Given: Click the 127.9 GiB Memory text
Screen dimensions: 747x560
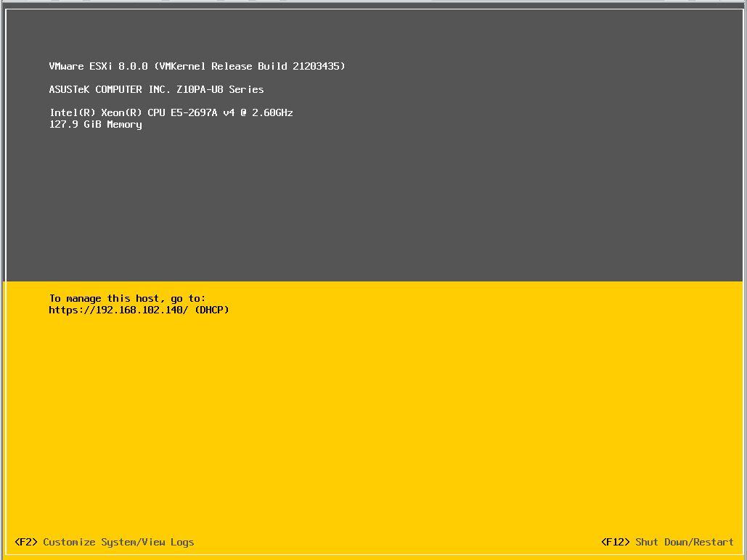Looking at the screenshot, I should [96, 125].
